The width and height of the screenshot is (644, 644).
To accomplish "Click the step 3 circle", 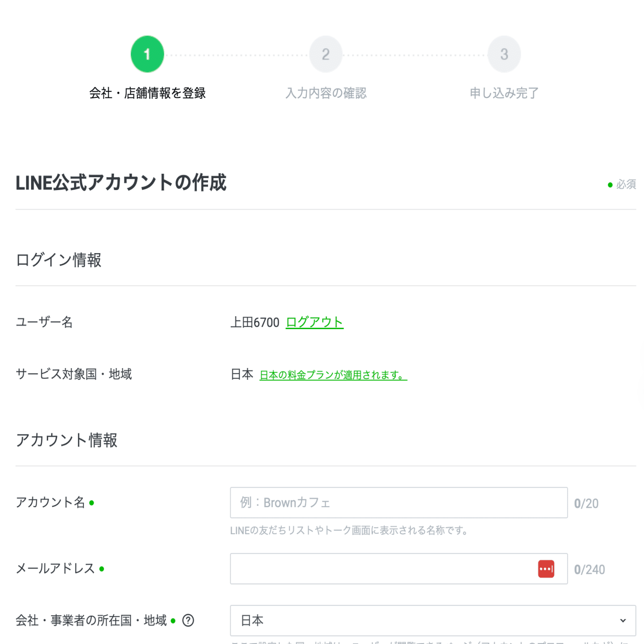I will (x=504, y=53).
